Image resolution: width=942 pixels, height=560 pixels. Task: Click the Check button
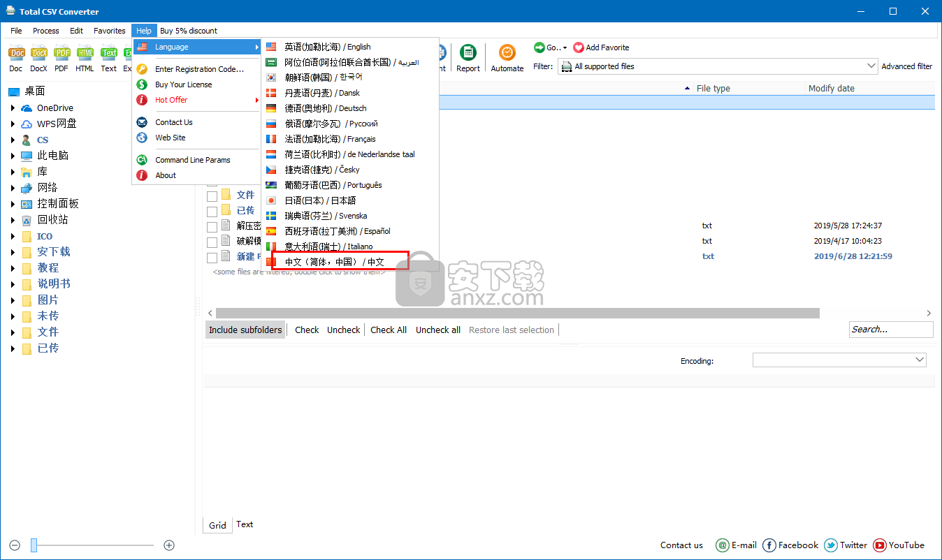[x=307, y=330]
